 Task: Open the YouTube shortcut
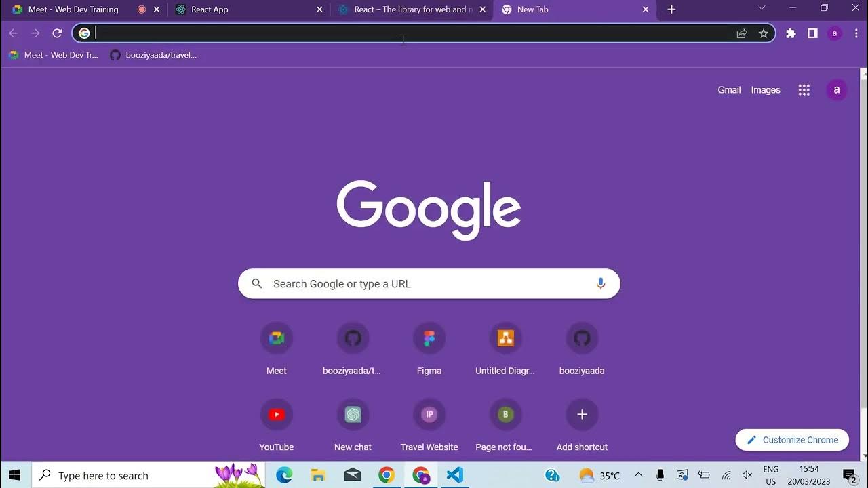[x=277, y=425]
